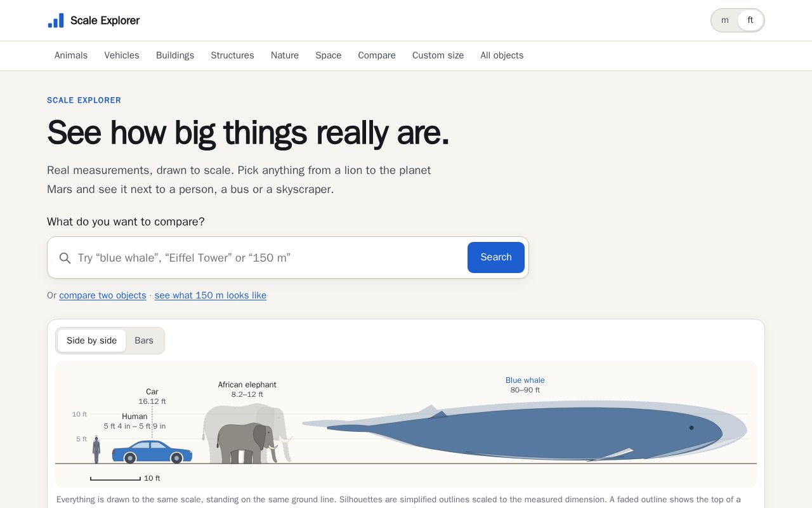Select the Side by side view

pyautogui.click(x=92, y=340)
